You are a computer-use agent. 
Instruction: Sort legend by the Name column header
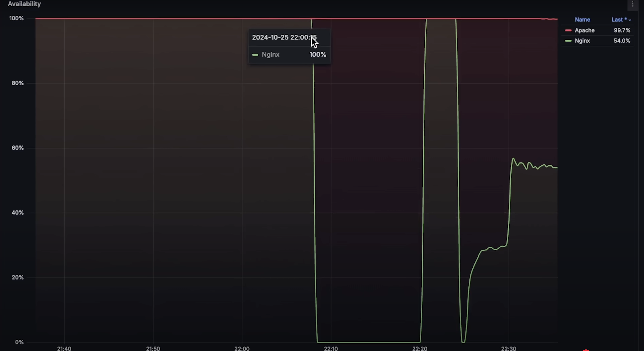coord(582,20)
